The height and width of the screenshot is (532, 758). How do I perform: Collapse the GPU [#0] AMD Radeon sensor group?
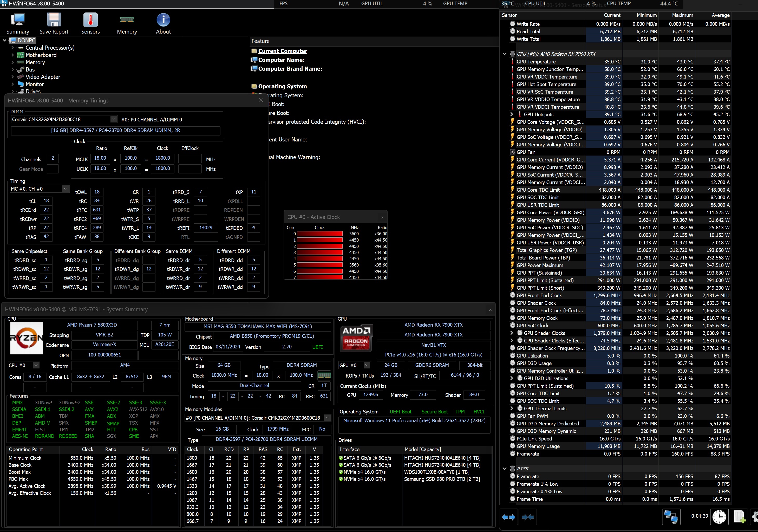[x=505, y=54]
